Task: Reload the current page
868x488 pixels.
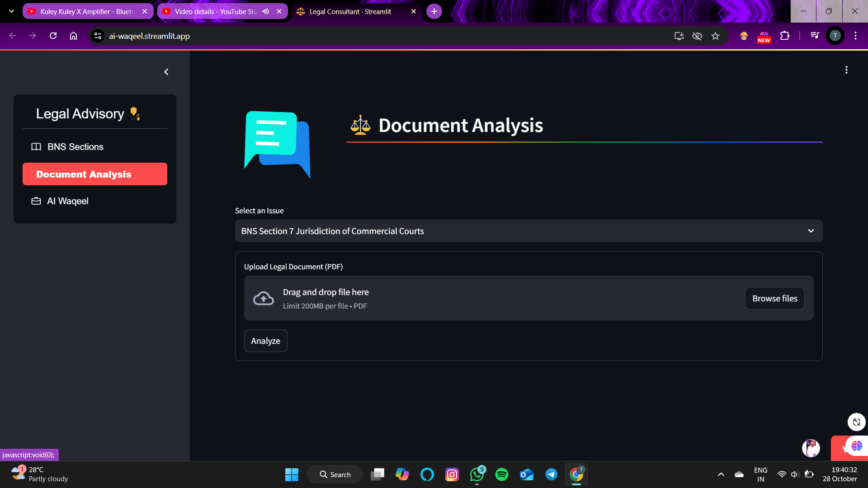Action: pyautogui.click(x=53, y=36)
